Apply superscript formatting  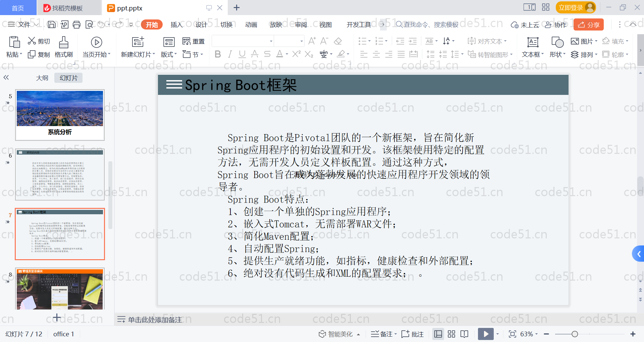296,54
